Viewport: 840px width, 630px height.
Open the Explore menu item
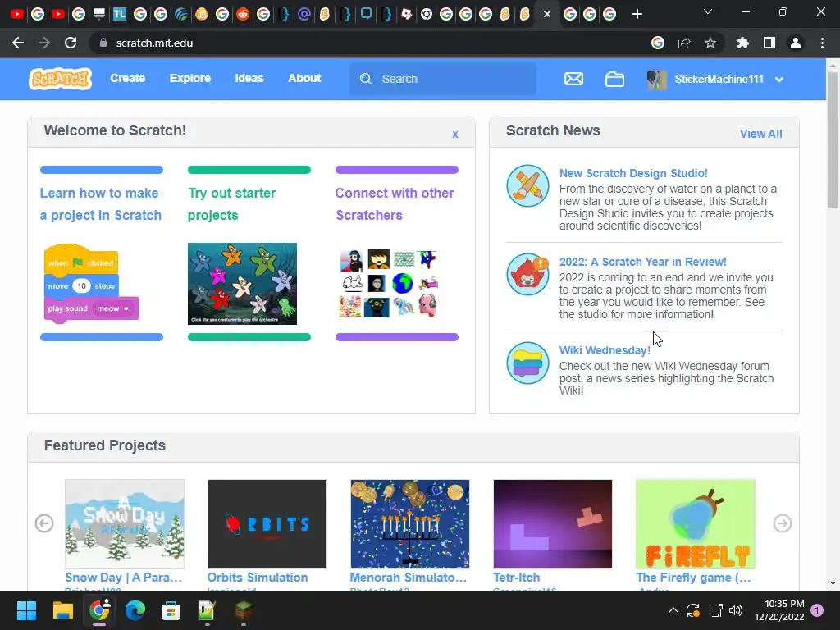click(190, 78)
